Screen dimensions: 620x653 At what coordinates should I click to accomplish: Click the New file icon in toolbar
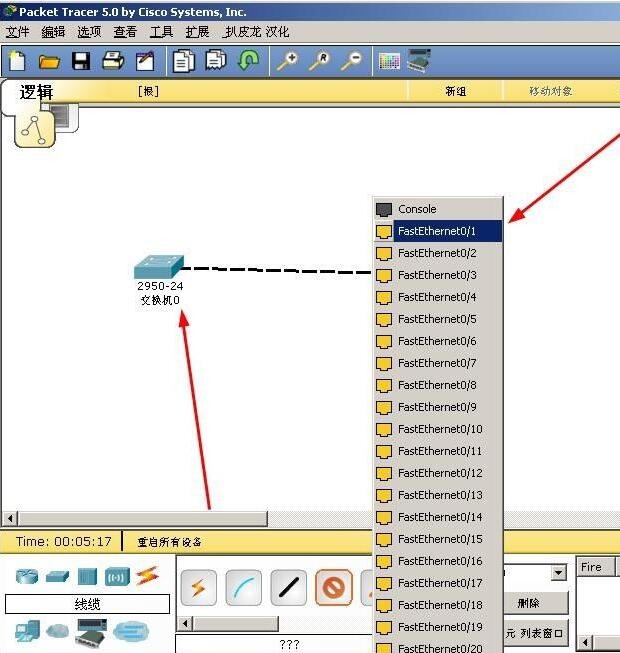(x=17, y=61)
